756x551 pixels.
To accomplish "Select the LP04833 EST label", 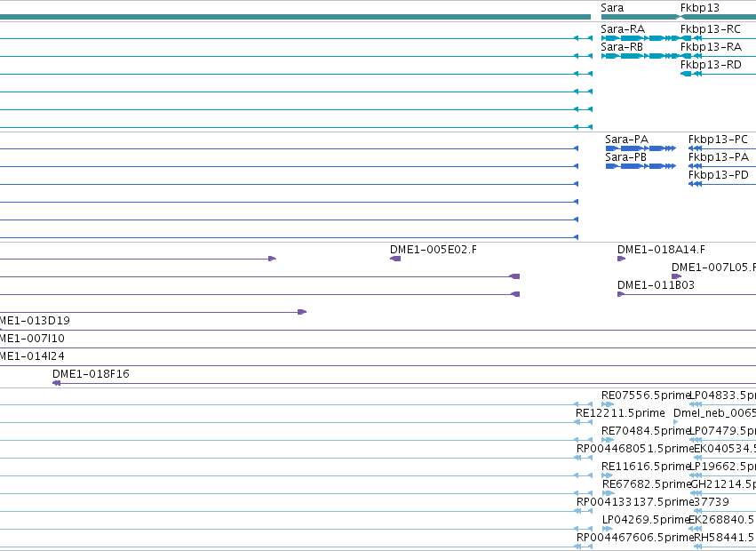I will click(x=723, y=395).
